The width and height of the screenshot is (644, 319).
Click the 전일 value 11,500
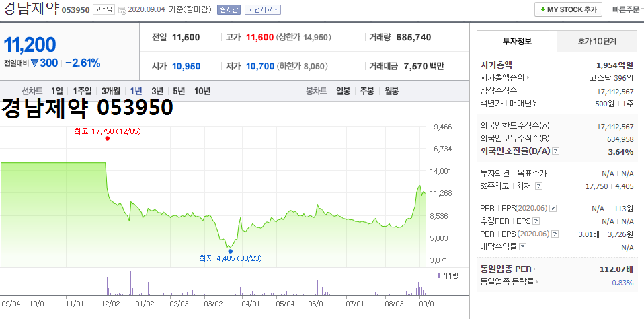tap(186, 38)
